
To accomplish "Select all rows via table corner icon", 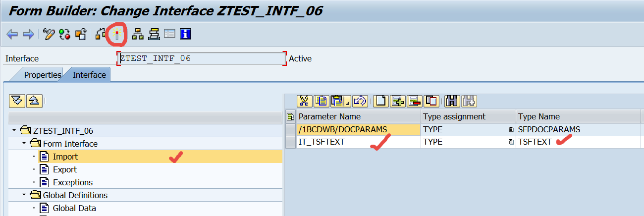I will tap(291, 117).
